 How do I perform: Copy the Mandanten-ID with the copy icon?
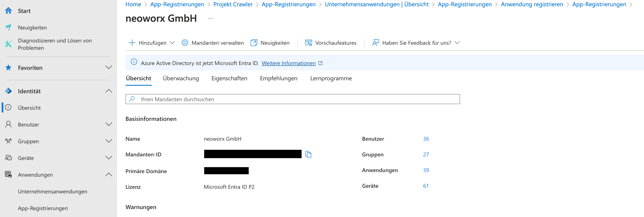[x=308, y=154]
